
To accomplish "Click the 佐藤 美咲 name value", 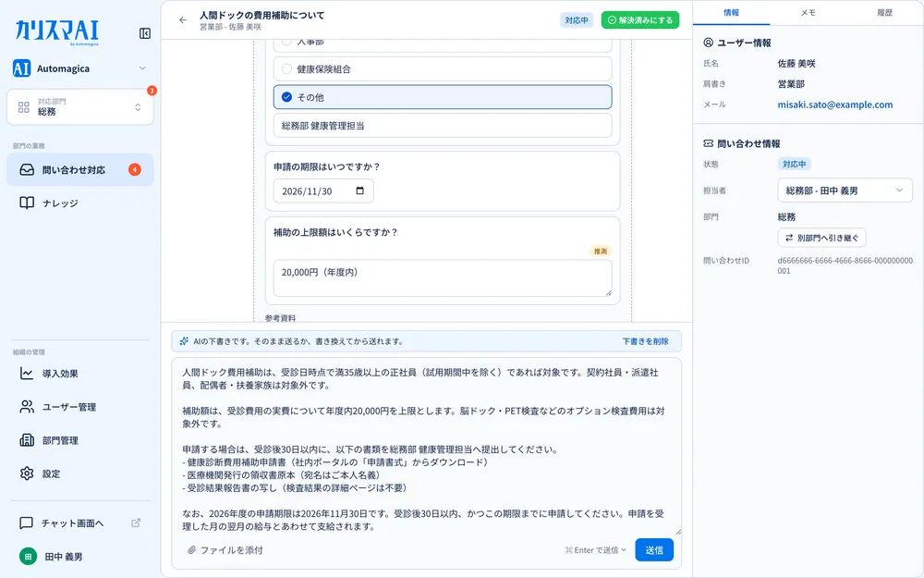I will pyautogui.click(x=796, y=63).
